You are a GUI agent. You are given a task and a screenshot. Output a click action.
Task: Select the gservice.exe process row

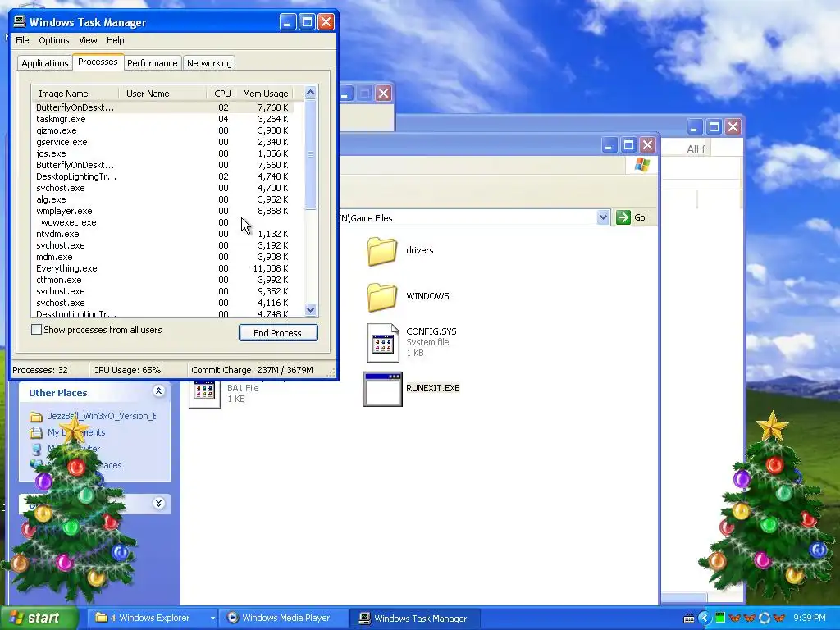[162, 142]
